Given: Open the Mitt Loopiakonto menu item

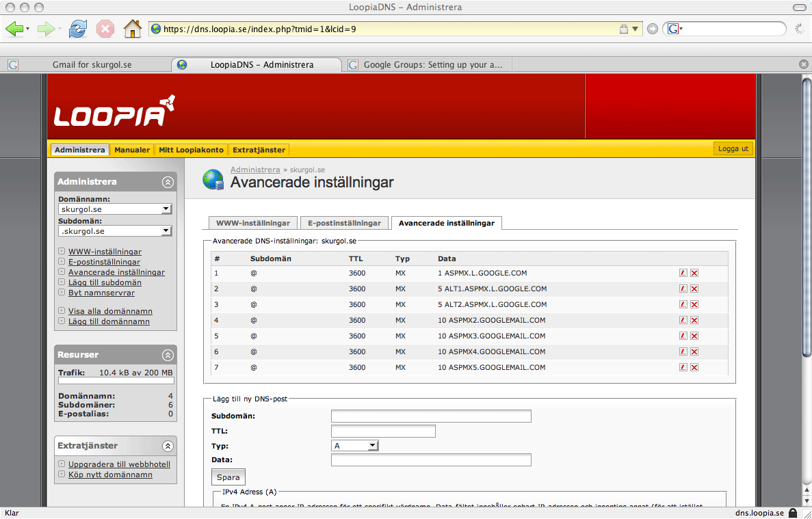Looking at the screenshot, I should click(191, 150).
